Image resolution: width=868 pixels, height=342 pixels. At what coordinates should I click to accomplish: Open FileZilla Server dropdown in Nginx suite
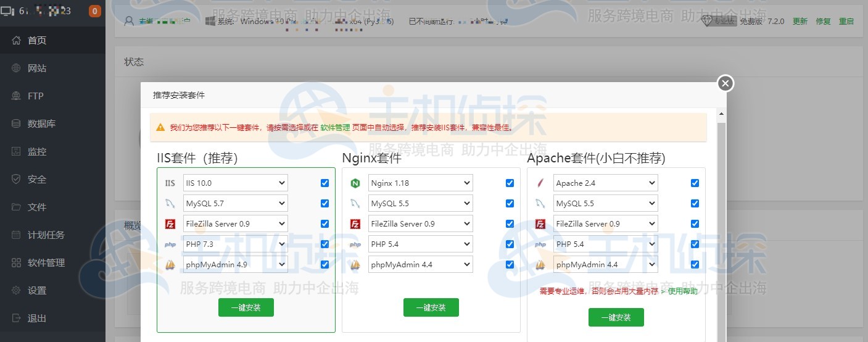coord(421,223)
